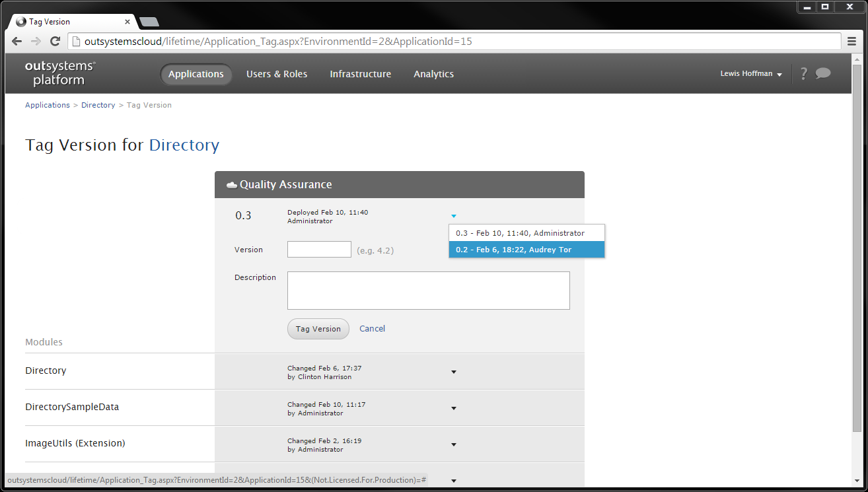Expand the Directory module version dropdown
This screenshot has height=492, width=868.
point(454,372)
